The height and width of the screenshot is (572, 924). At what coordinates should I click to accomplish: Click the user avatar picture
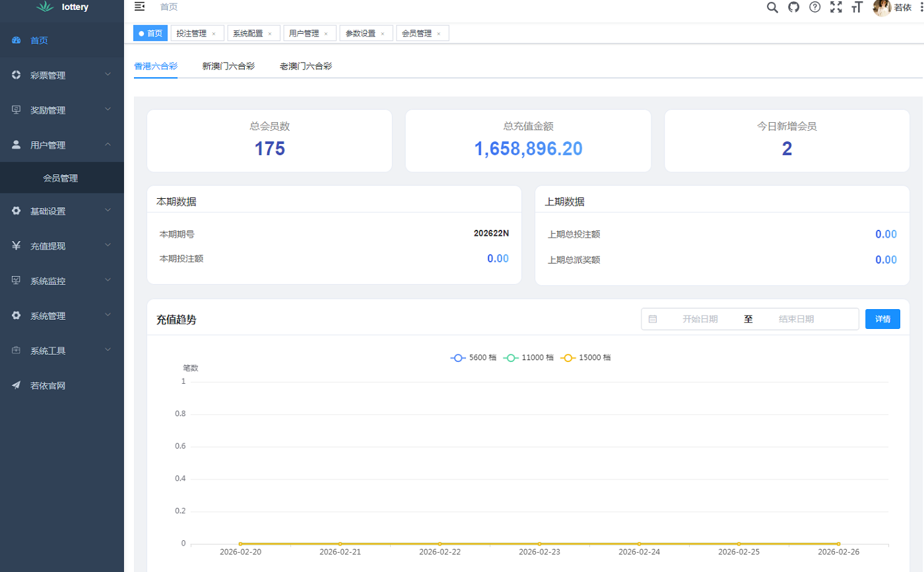click(882, 8)
